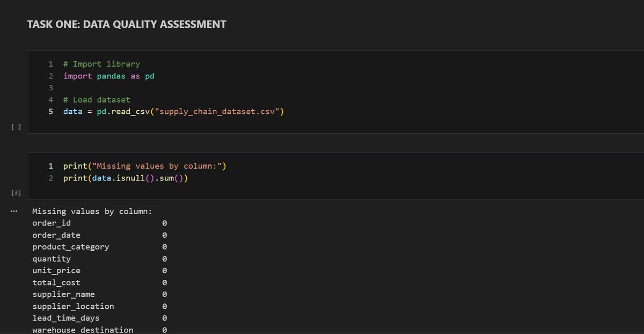Click the 'total_cost' output row
Image resolution: width=644 pixels, height=334 pixels.
(x=100, y=282)
